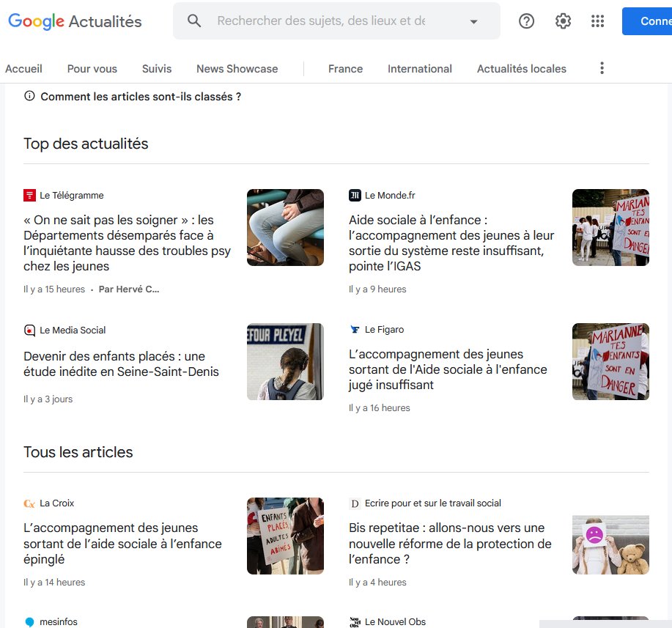The image size is (672, 628).
Task: Open the more sections three-dot menu
Action: 602,68
